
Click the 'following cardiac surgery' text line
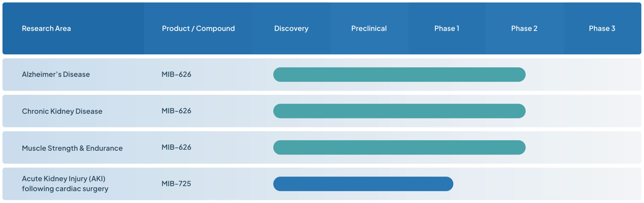coord(65,189)
